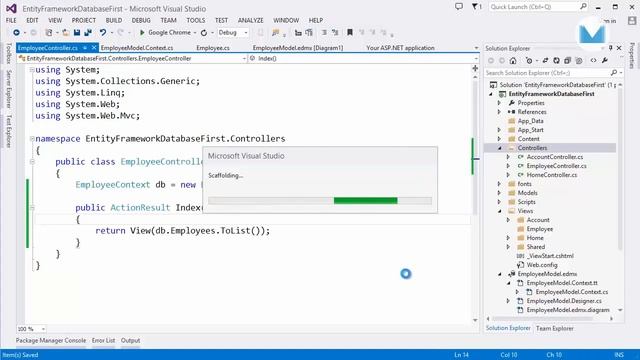Open the BUILD menu

click(x=114, y=20)
